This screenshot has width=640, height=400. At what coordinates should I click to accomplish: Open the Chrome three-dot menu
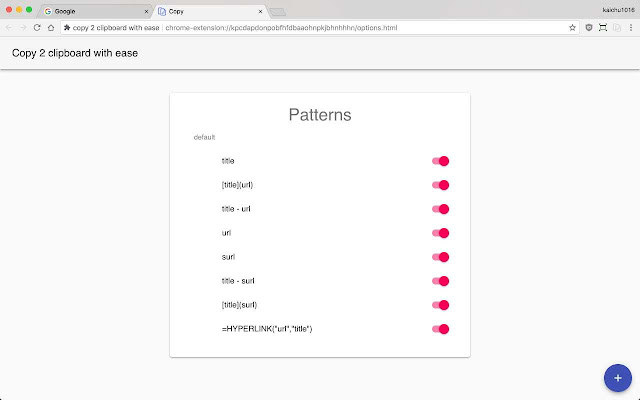click(631, 28)
